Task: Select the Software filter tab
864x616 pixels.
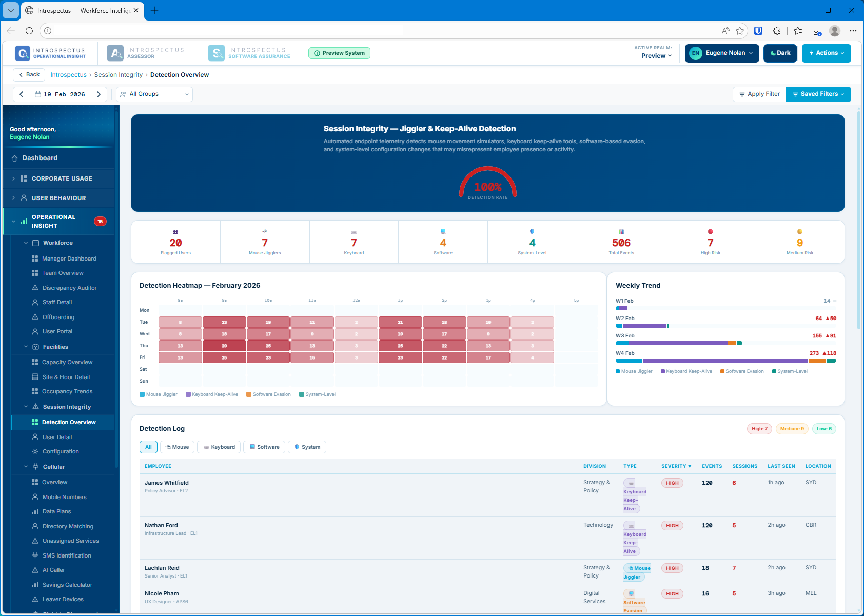Action: [x=264, y=447]
